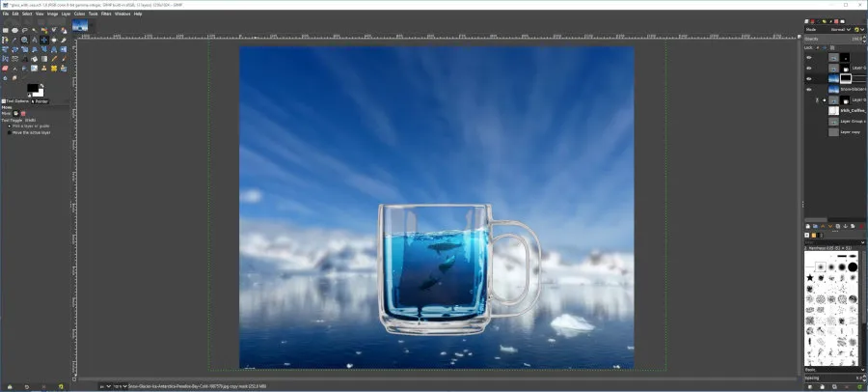The image size is (868, 392).
Task: Select the Bucket Fill tool
Action: [35, 59]
